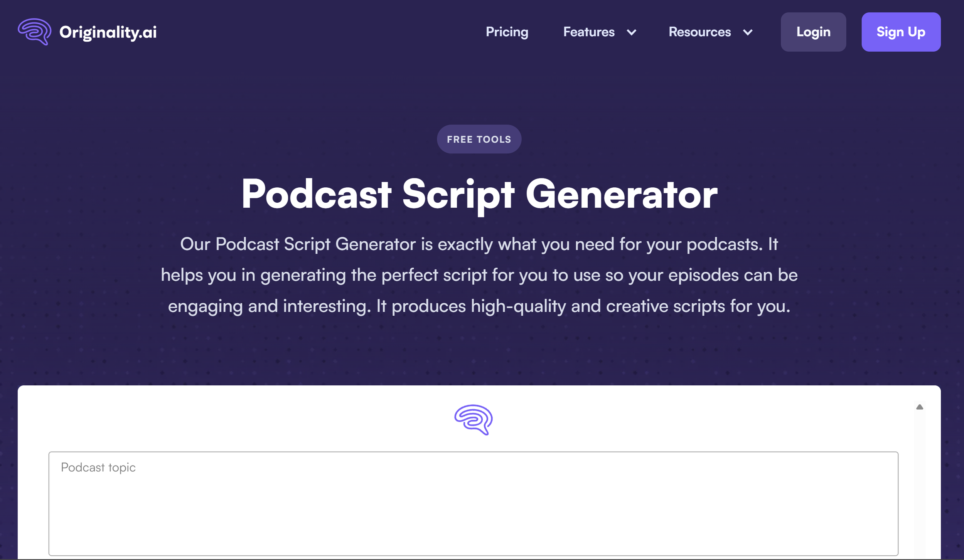Click the card's vertical scrollbar track
This screenshot has width=964, height=560.
(919, 486)
